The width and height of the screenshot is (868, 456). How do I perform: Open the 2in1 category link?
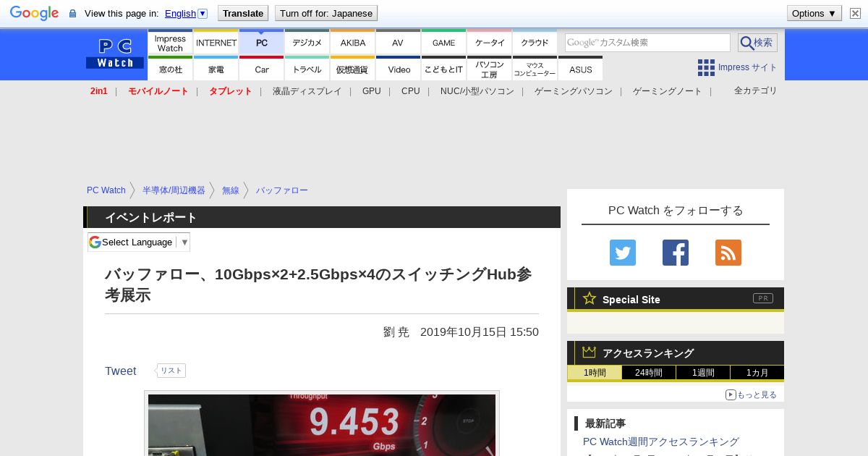point(99,91)
